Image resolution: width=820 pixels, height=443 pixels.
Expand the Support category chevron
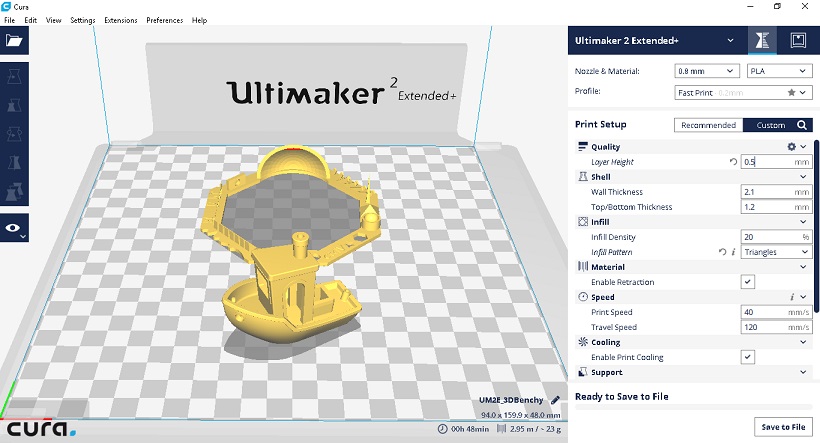(x=803, y=372)
